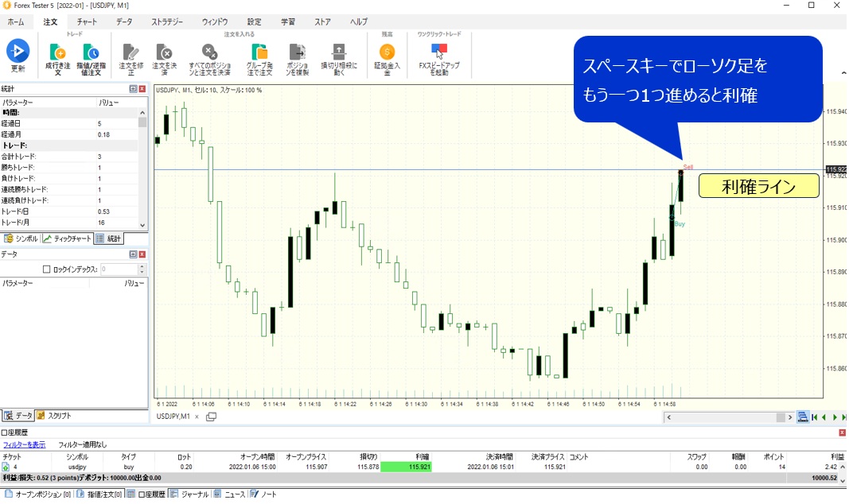The image size is (849, 504).
Task: Enable the ロックインデックス checkbox
Action: 46,269
